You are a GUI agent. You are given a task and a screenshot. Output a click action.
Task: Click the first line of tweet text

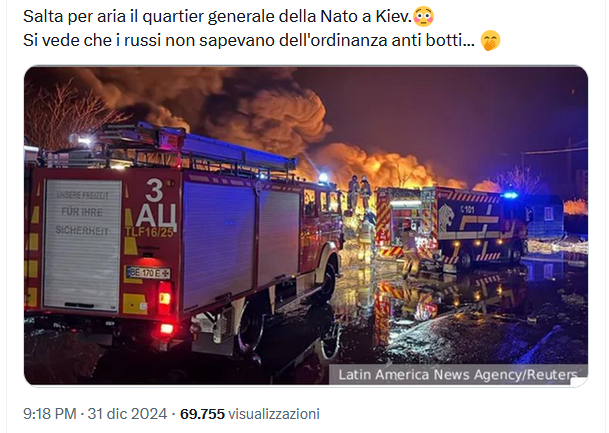point(228,17)
